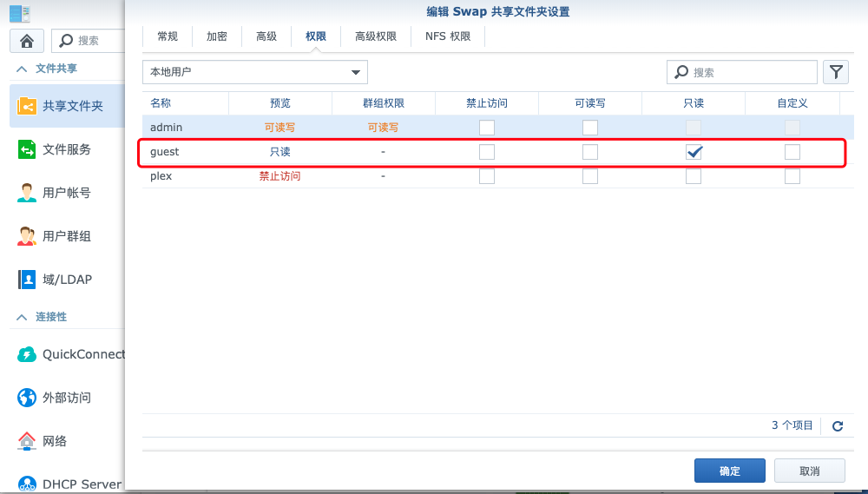Open the Control Panel home icon

click(x=27, y=41)
